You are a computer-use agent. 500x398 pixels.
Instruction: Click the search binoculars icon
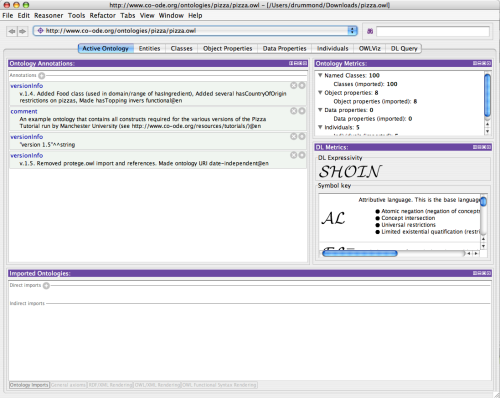tap(370, 31)
